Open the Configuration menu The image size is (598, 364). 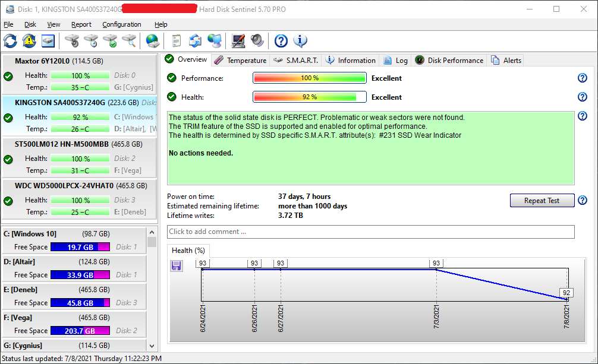click(122, 24)
